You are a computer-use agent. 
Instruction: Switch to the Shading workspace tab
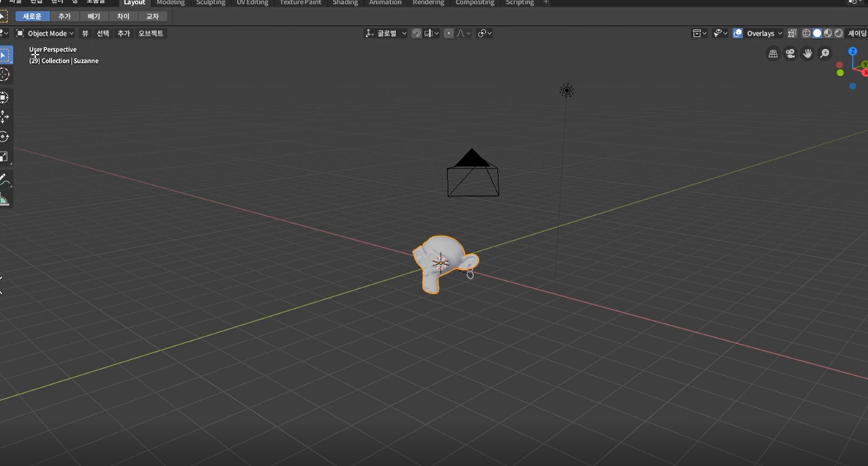345,3
